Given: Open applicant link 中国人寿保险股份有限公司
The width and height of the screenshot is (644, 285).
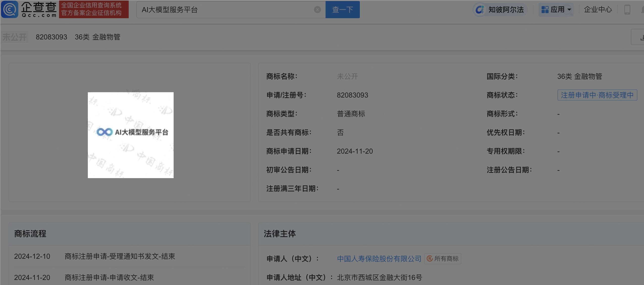Looking at the screenshot, I should tap(379, 258).
